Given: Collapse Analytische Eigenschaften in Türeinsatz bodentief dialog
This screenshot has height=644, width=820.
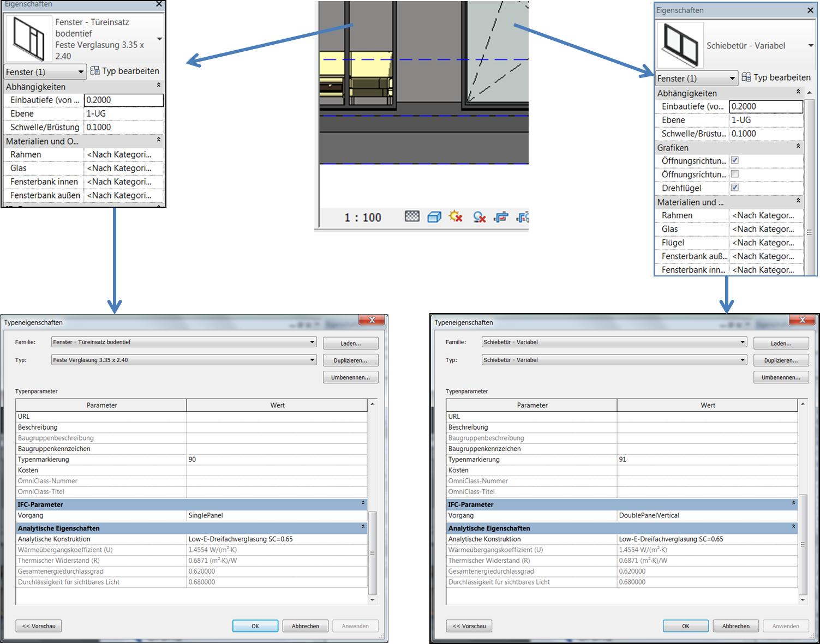Looking at the screenshot, I should (x=363, y=527).
